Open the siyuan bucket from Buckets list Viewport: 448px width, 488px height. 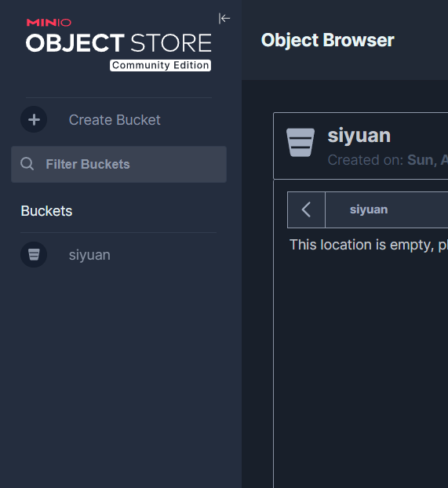point(89,255)
